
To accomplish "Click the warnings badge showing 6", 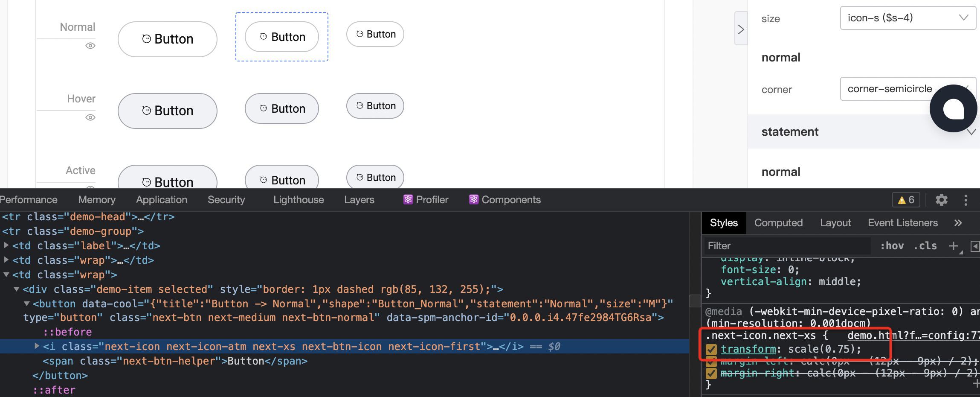I will (x=905, y=199).
